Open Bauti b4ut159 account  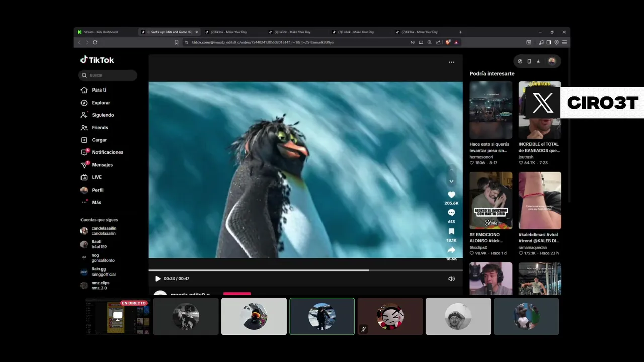click(94, 244)
